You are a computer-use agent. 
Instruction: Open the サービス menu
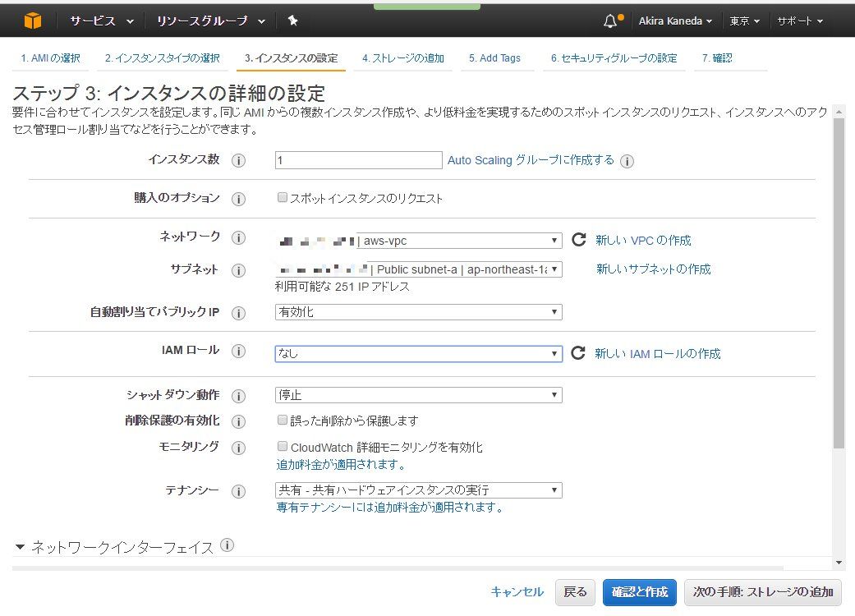(x=102, y=21)
